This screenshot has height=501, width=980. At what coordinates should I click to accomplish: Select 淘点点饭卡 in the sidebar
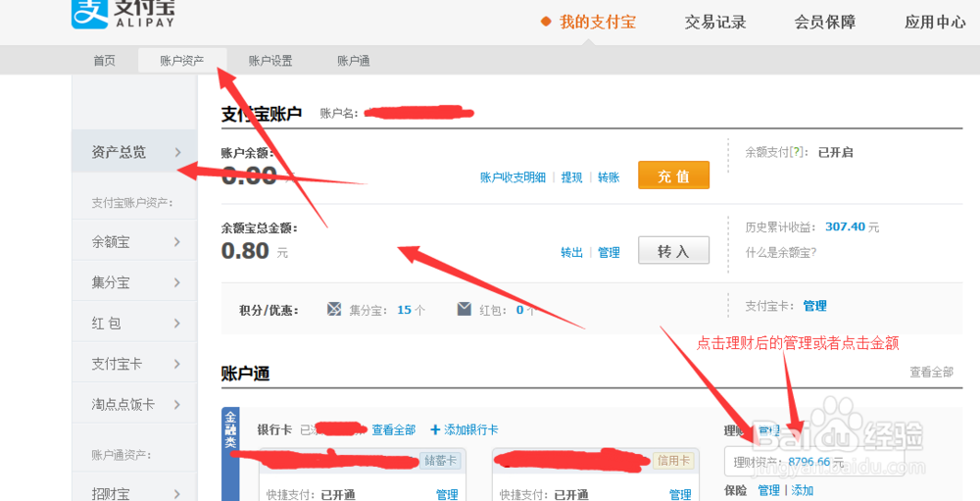click(x=134, y=404)
